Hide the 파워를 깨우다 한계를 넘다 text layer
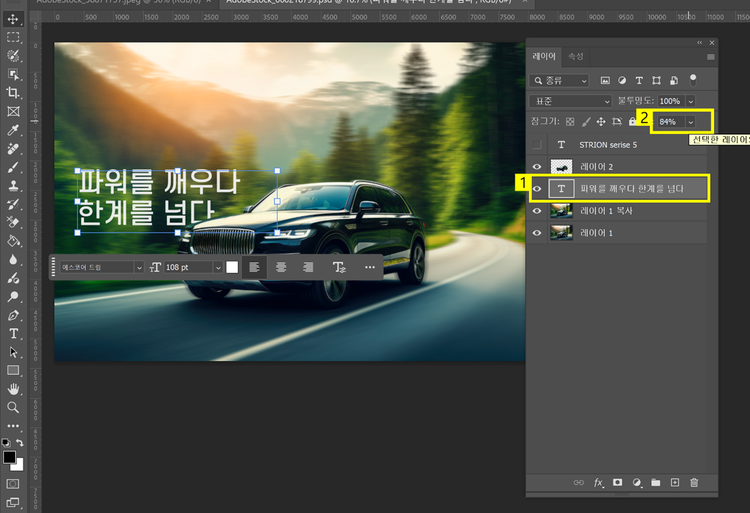This screenshot has width=750, height=513. [537, 189]
